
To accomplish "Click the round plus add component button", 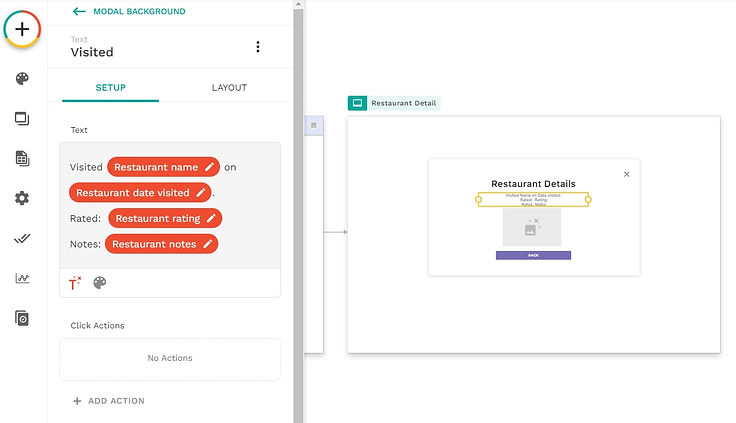I will [x=22, y=29].
